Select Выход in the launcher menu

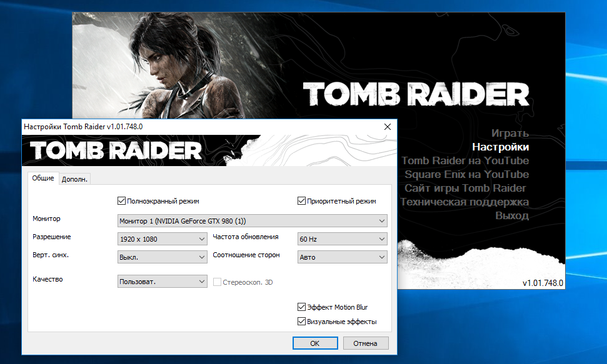coord(512,215)
